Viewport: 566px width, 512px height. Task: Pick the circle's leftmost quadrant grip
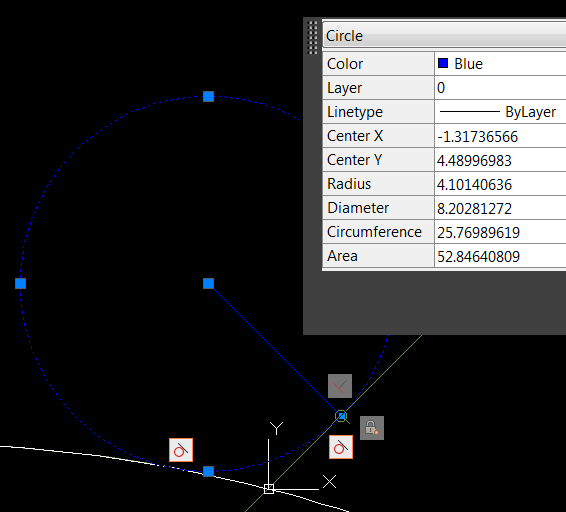pyautogui.click(x=21, y=283)
